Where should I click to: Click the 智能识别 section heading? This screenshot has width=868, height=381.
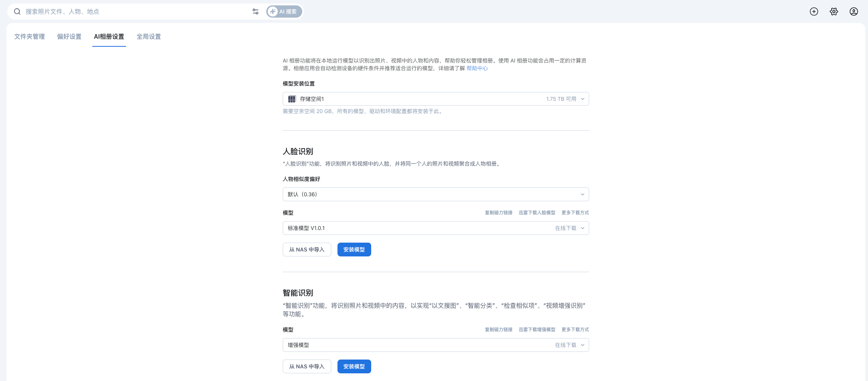[x=298, y=293]
